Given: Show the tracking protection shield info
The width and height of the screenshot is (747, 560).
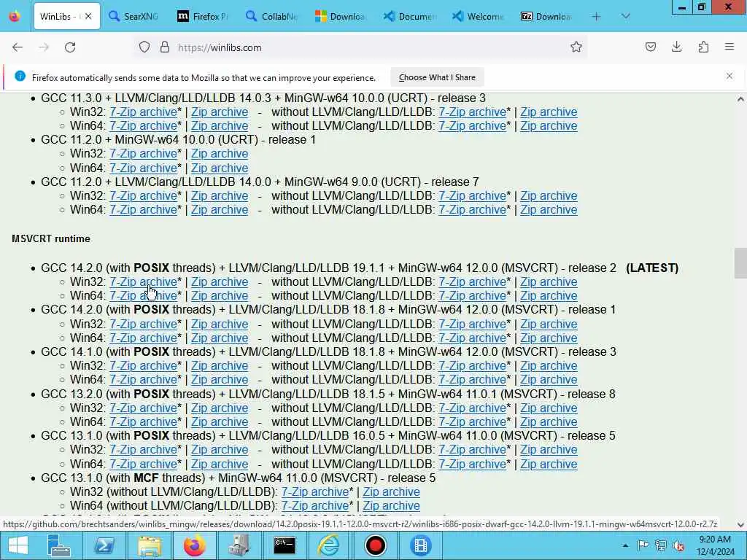Looking at the screenshot, I should click(144, 47).
